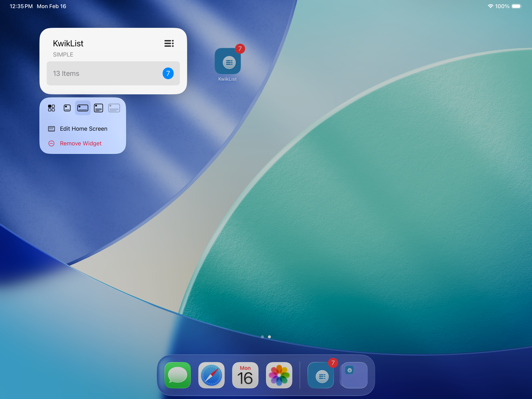532x399 pixels.
Task: Tap the blue 7 badge in widget
Action: (168, 73)
